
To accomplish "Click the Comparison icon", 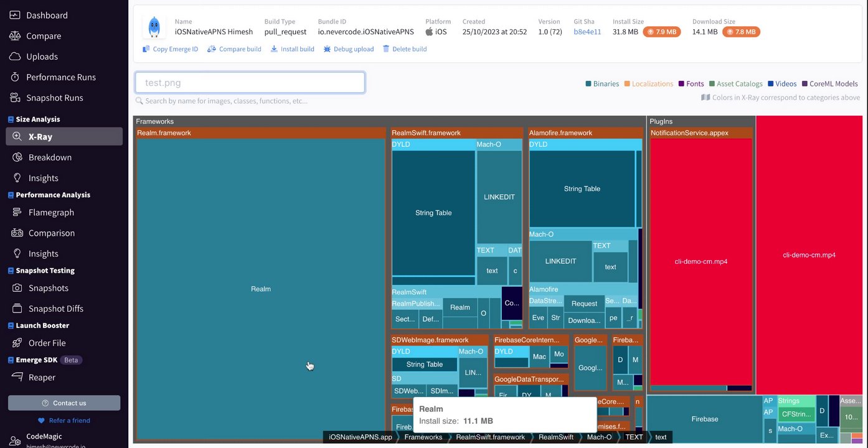I will click(17, 233).
